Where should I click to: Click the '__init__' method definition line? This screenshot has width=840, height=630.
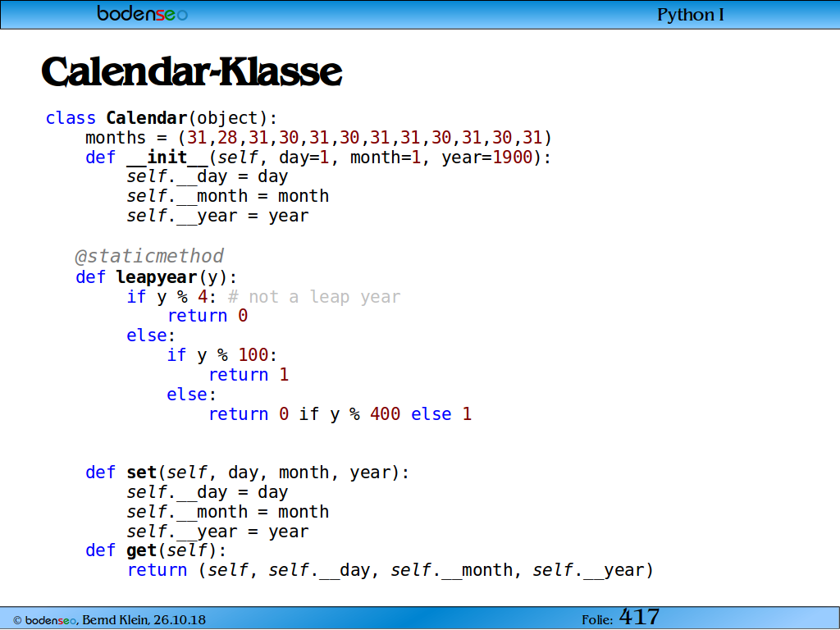pos(318,157)
